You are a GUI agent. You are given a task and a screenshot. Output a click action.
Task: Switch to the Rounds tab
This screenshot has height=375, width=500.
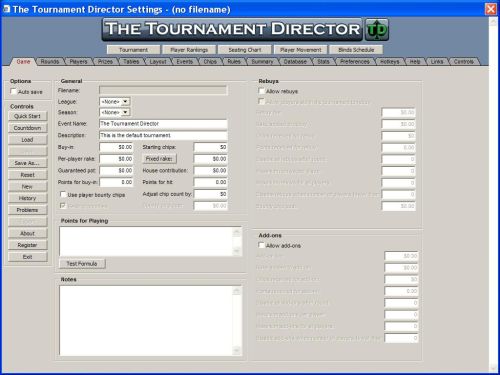click(x=50, y=61)
